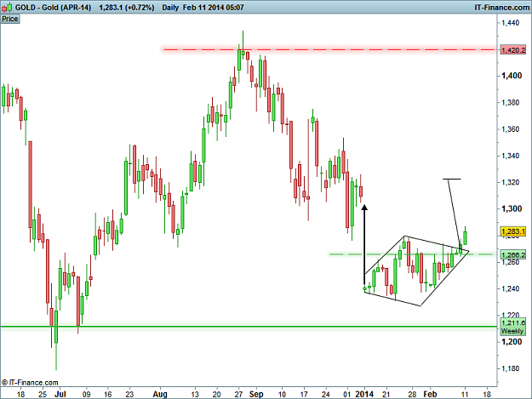
Task: Click the 1,320 price axis label
Action: (x=510, y=182)
